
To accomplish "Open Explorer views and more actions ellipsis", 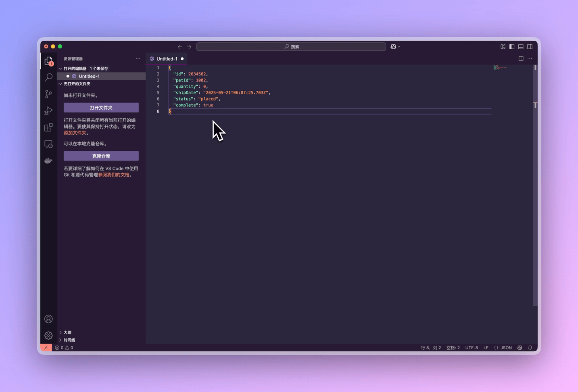I will coord(138,59).
